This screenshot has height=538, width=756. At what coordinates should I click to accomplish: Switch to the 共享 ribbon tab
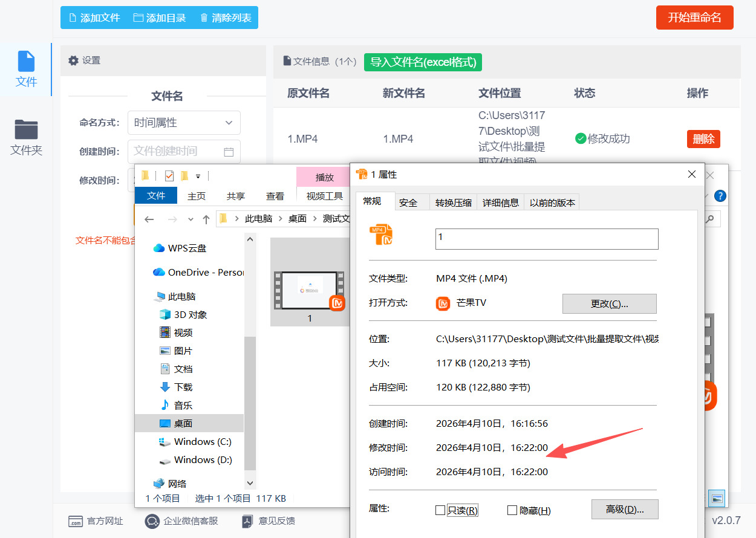(236, 195)
